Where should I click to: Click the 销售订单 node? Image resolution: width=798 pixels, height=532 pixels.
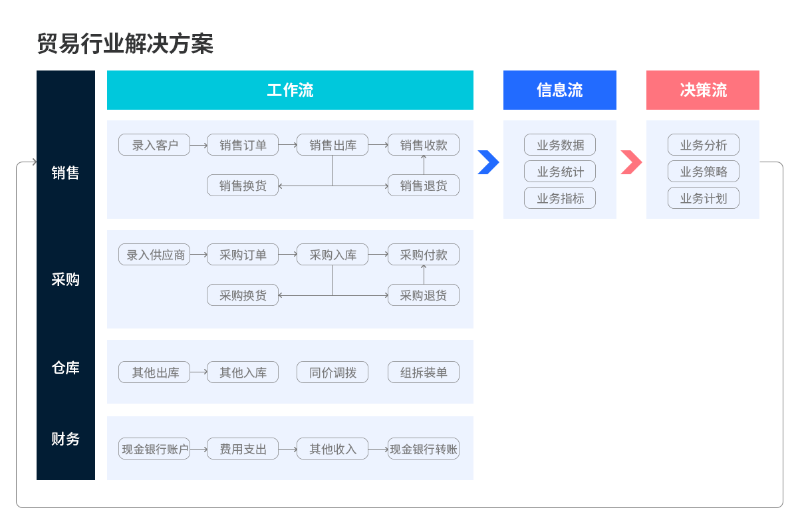pyautogui.click(x=243, y=145)
